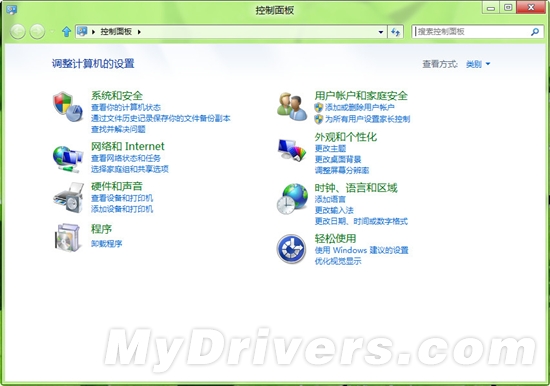The width and height of the screenshot is (550, 386).
Task: Click 更改日期、时间或数字格式 link
Action: (x=361, y=221)
